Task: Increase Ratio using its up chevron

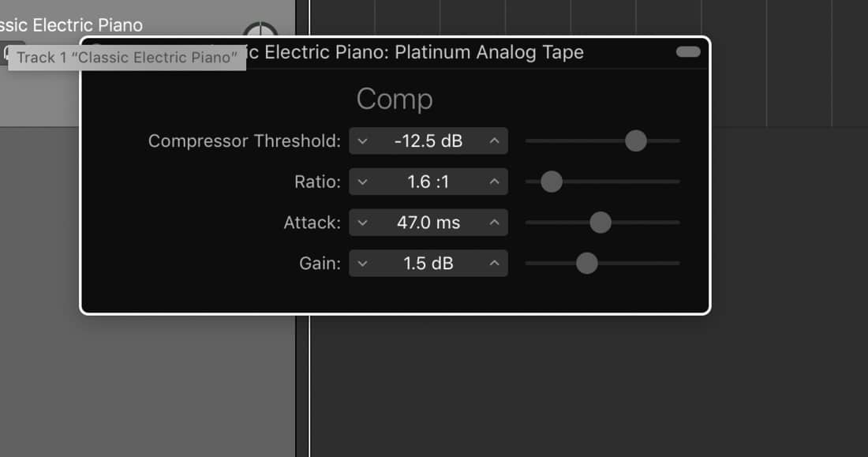Action: [x=494, y=182]
